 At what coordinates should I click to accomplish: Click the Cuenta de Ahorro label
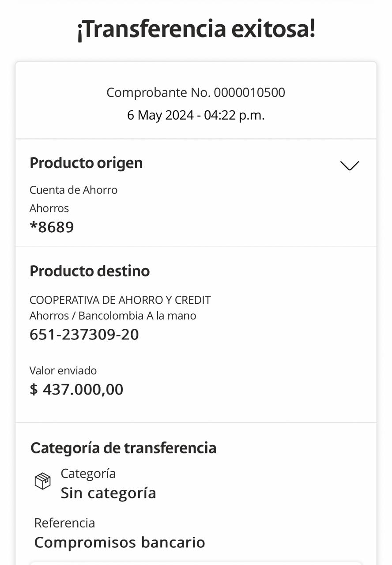(x=73, y=190)
